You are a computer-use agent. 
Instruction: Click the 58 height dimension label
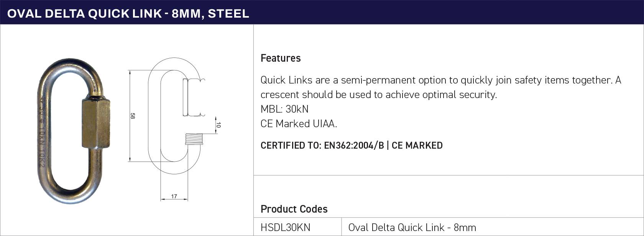(133, 116)
